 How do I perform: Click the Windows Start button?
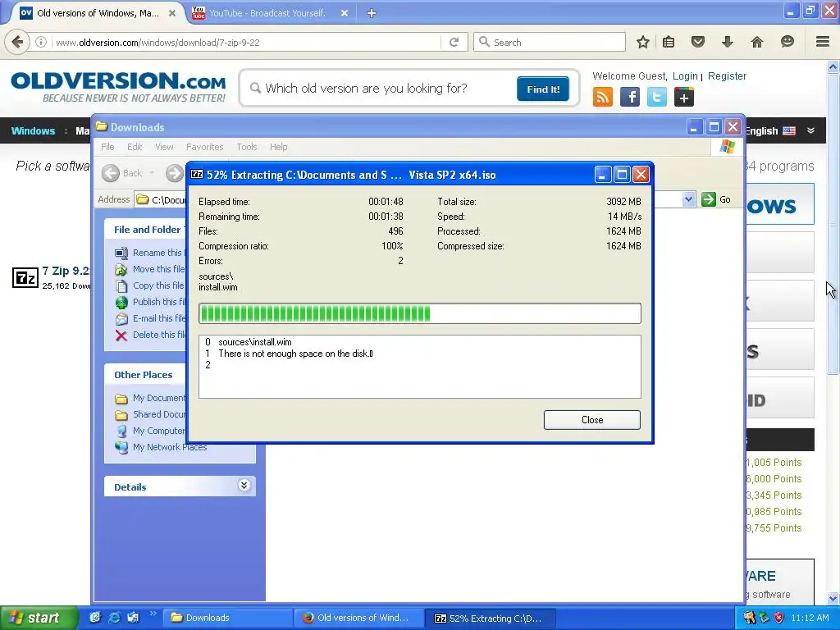pyautogui.click(x=38, y=618)
